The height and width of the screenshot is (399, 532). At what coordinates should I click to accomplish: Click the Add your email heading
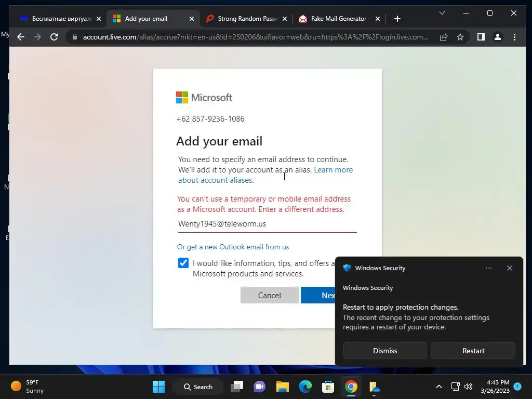click(x=219, y=141)
